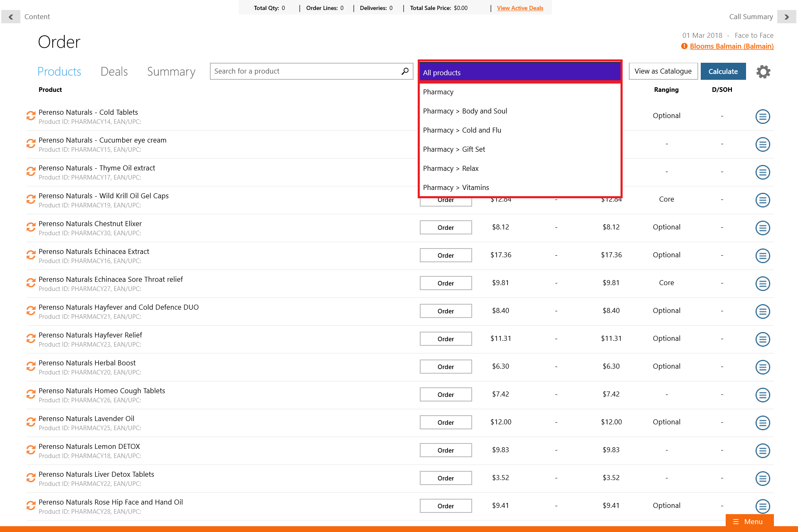798x532 pixels.
Task: Click Order button for Lemon DETOX
Action: point(446,450)
